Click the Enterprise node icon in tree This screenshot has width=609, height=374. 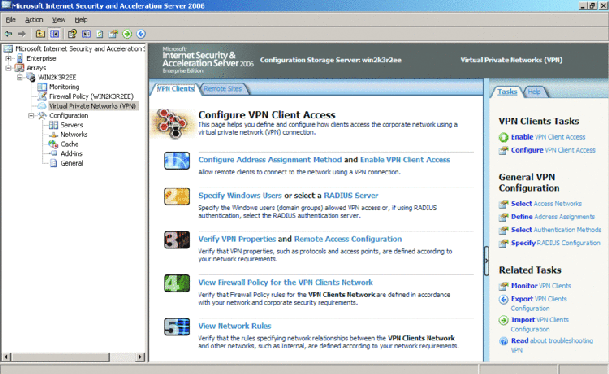[x=20, y=59]
